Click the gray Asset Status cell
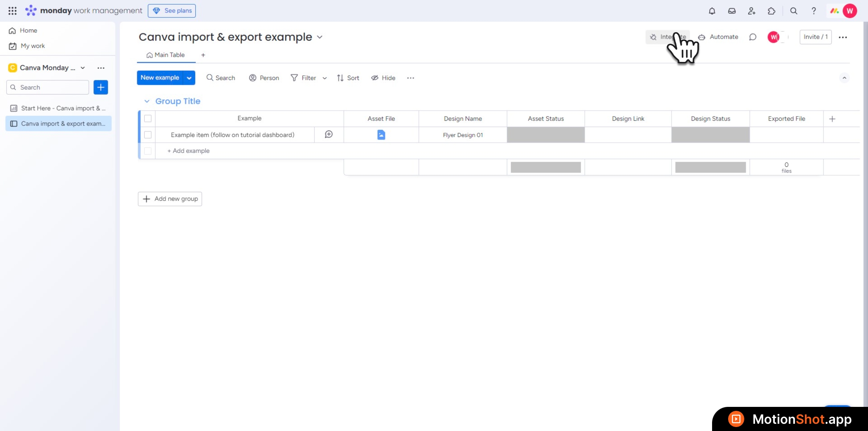 pyautogui.click(x=545, y=135)
